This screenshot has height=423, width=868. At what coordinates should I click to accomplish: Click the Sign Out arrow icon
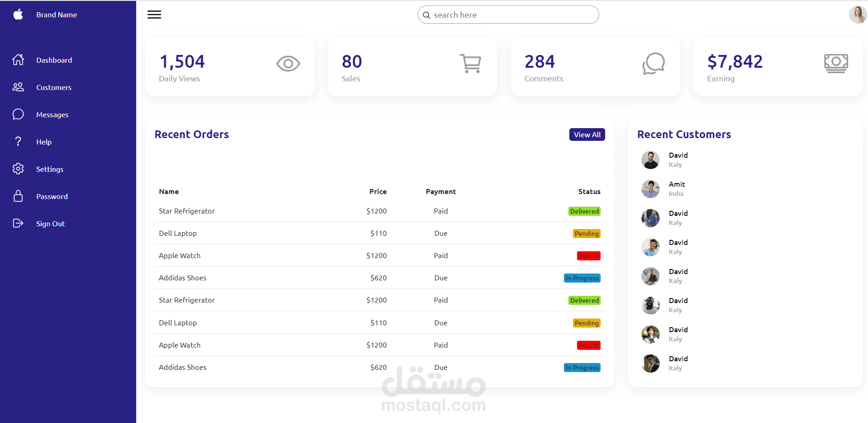click(x=18, y=223)
